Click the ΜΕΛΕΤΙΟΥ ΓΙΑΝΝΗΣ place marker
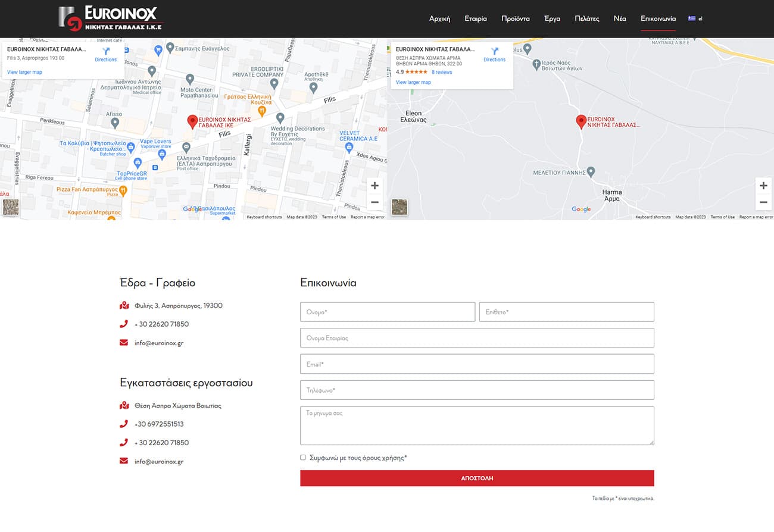Screen dimensions: 774x532 591,171
